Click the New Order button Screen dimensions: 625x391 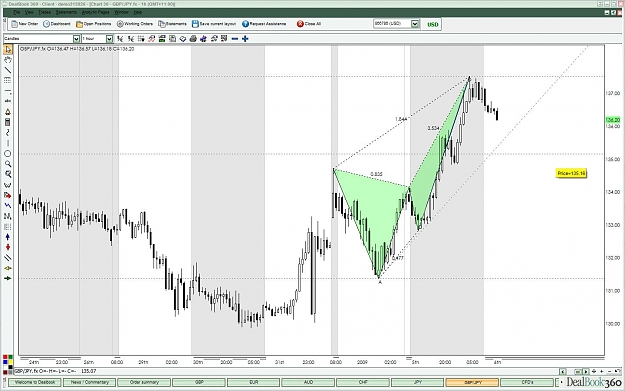point(25,24)
